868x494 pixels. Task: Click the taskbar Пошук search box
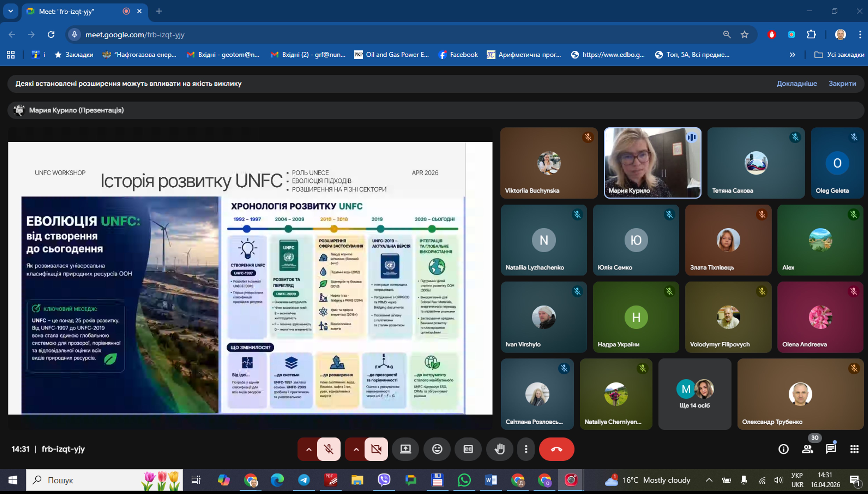coord(105,480)
